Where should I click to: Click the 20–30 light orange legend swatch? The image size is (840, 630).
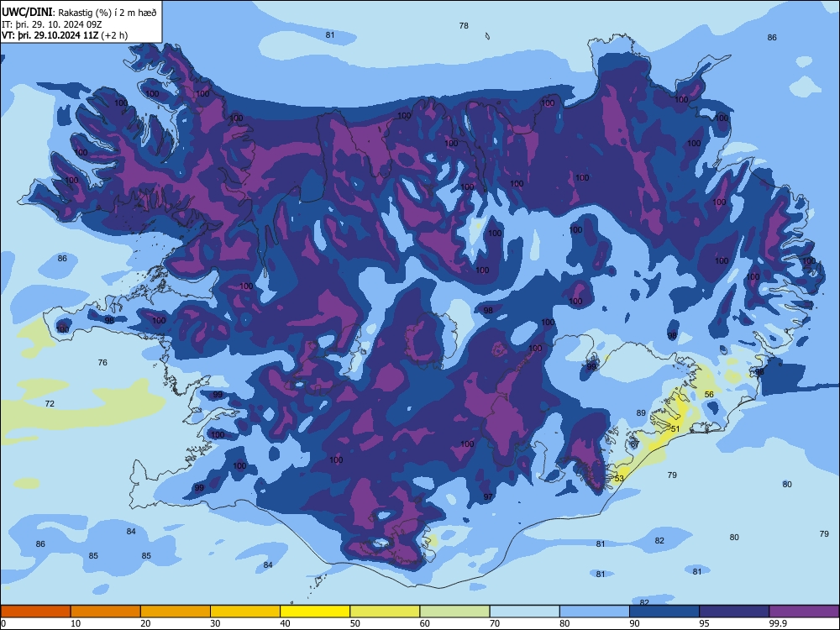[x=176, y=612]
